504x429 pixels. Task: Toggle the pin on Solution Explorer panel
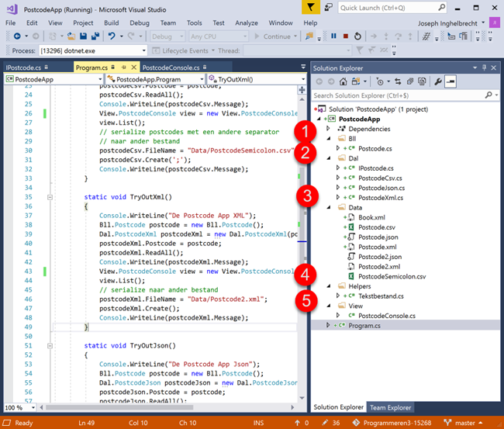coord(484,67)
